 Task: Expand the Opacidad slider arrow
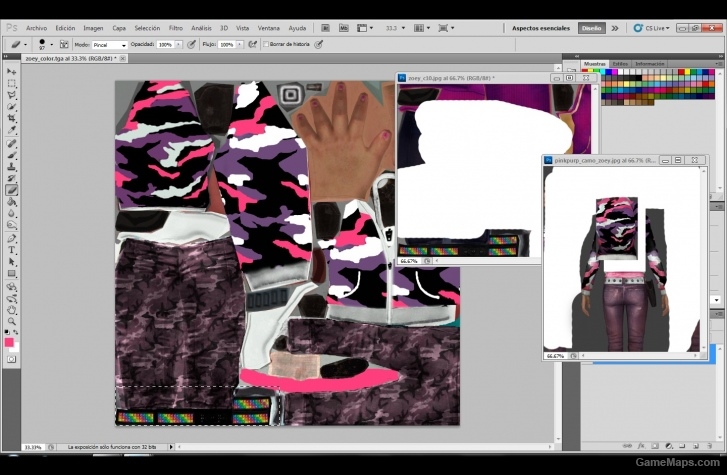pyautogui.click(x=179, y=45)
